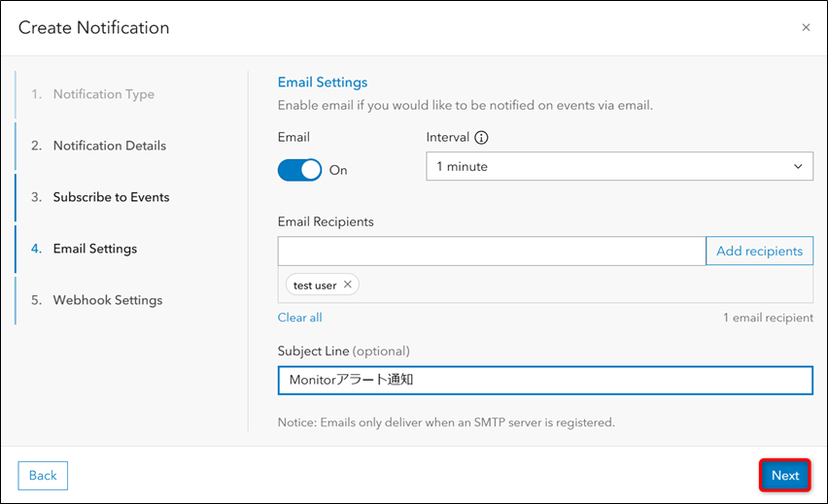Click the Back button
The width and height of the screenshot is (828, 504).
pos(43,476)
